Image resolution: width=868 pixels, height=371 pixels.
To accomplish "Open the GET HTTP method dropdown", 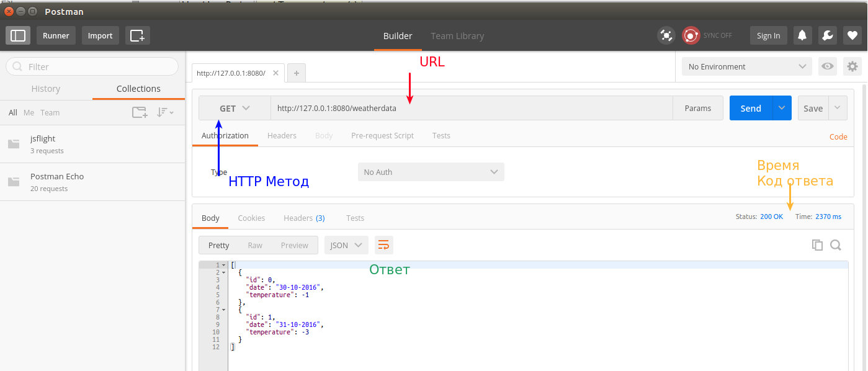I will (x=235, y=108).
